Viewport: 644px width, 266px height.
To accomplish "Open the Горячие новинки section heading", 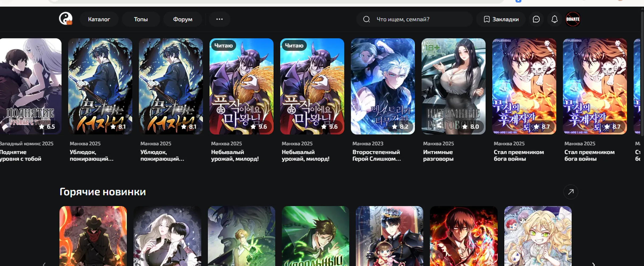I will tap(103, 192).
